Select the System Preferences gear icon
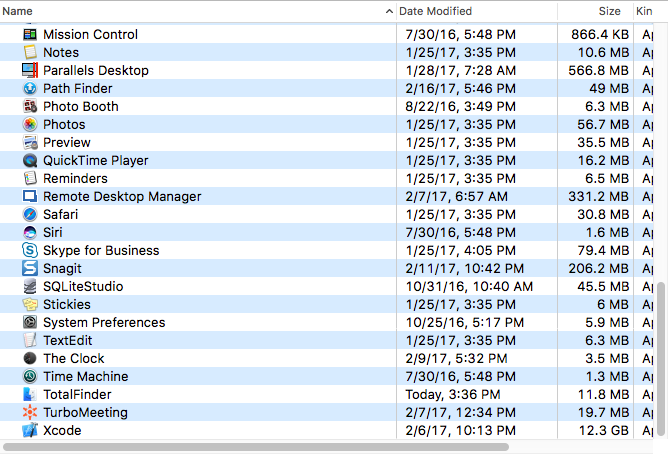 (30, 322)
